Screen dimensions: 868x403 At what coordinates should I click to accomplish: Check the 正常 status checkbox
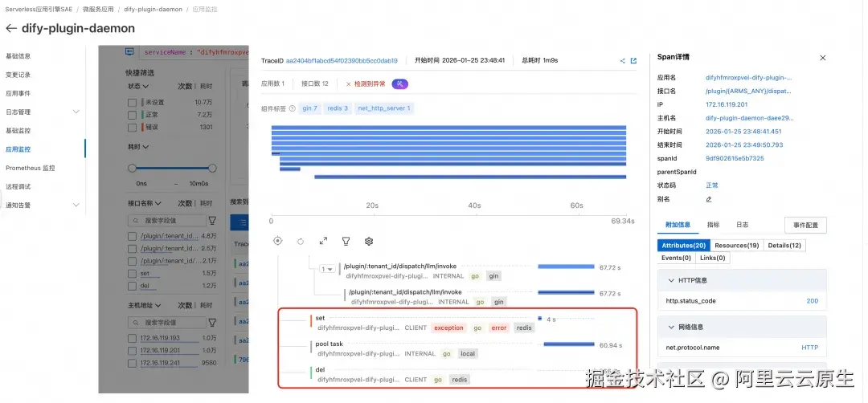pyautogui.click(x=132, y=115)
